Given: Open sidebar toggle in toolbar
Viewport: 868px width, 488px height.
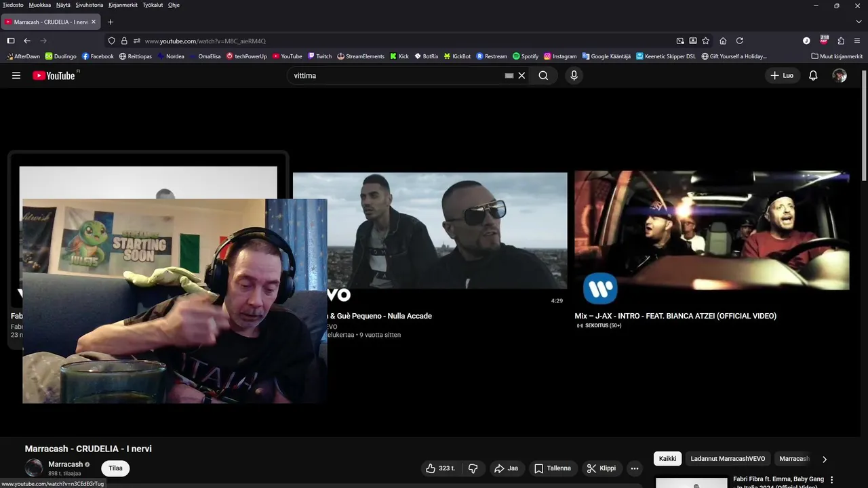Looking at the screenshot, I should (x=11, y=41).
